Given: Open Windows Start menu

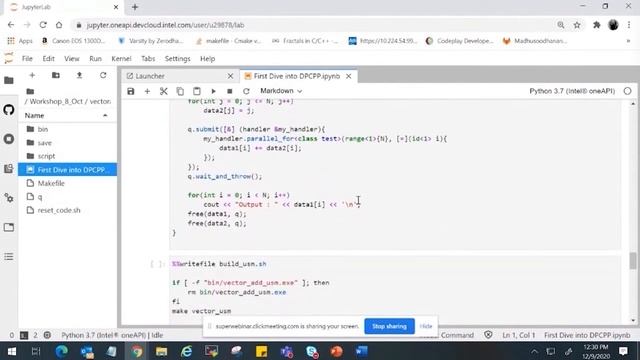Looking at the screenshot, I should pos(11,351).
